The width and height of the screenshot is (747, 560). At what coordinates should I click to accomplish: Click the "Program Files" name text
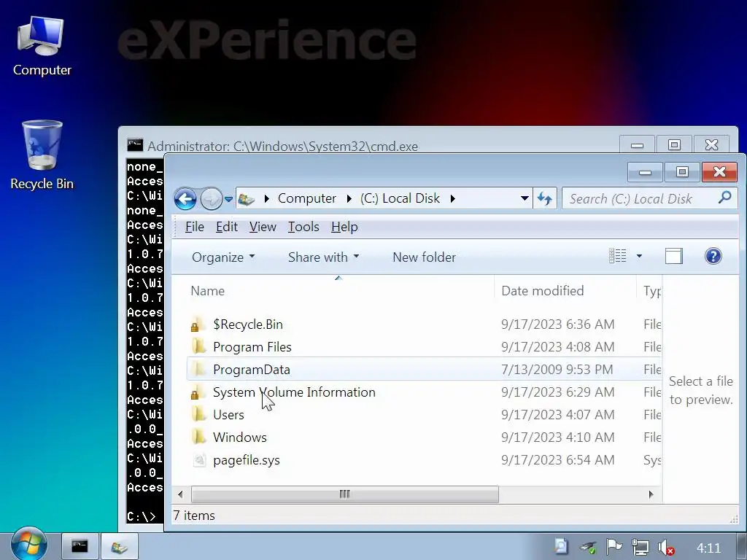pos(252,347)
